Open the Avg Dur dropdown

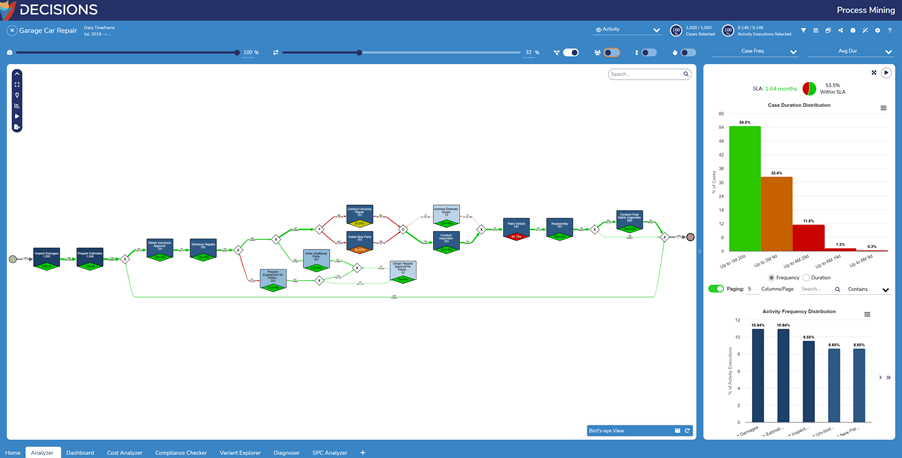coord(851,51)
